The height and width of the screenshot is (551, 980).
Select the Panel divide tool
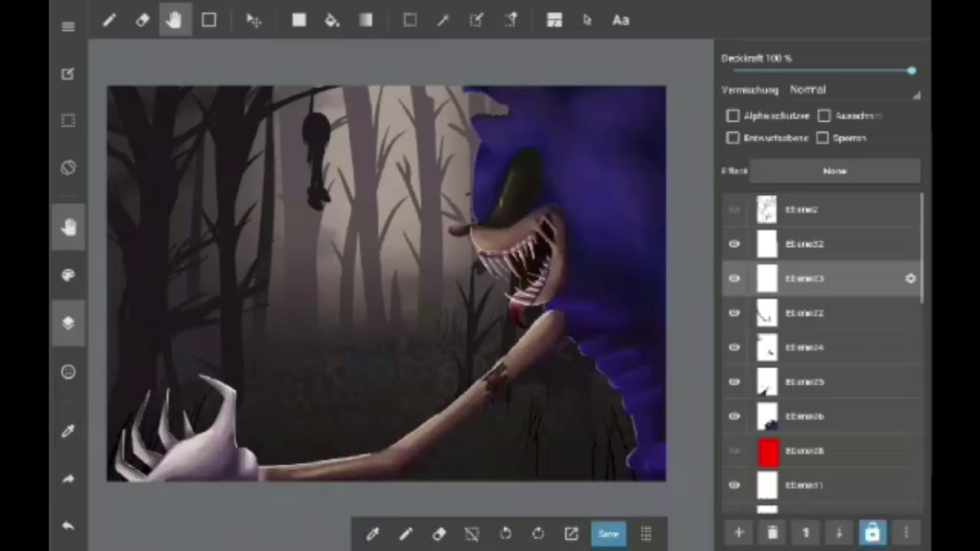554,21
